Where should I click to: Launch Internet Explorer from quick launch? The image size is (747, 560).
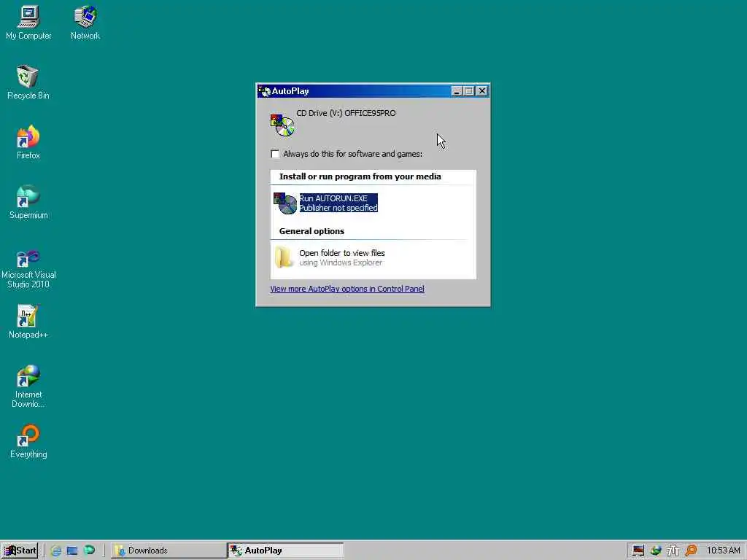click(55, 551)
